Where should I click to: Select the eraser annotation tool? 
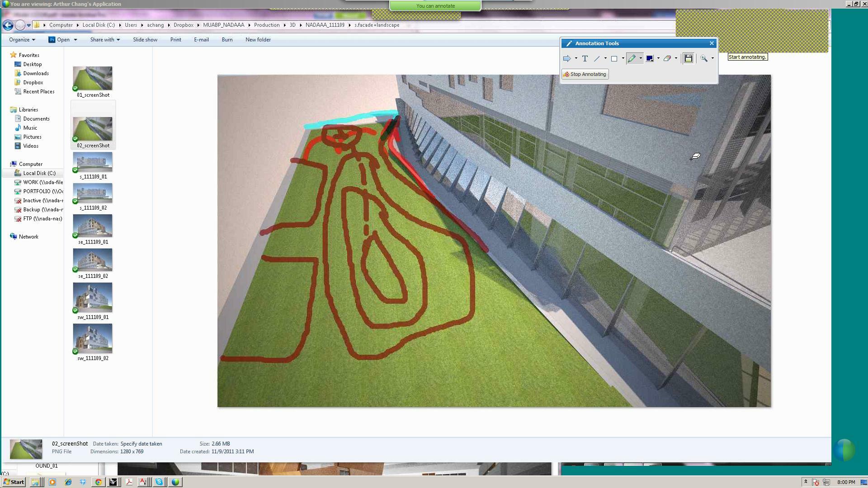(667, 58)
